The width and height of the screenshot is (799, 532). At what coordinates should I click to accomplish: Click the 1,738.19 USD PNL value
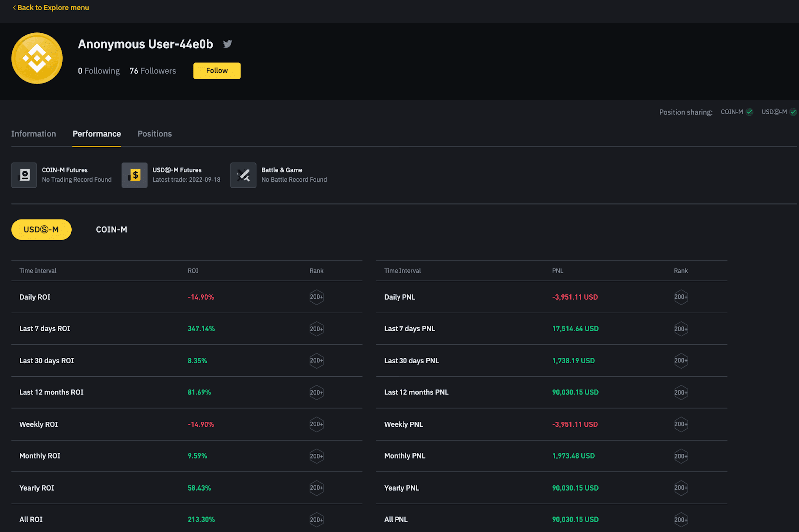[573, 361]
